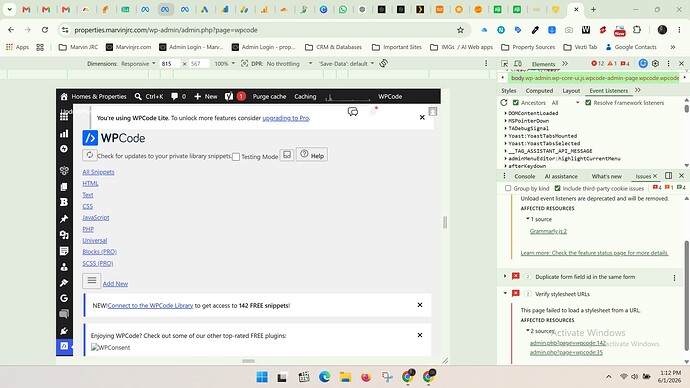Click the inspect element picker icon in DevTools
The height and width of the screenshot is (388, 690).
(x=504, y=64)
